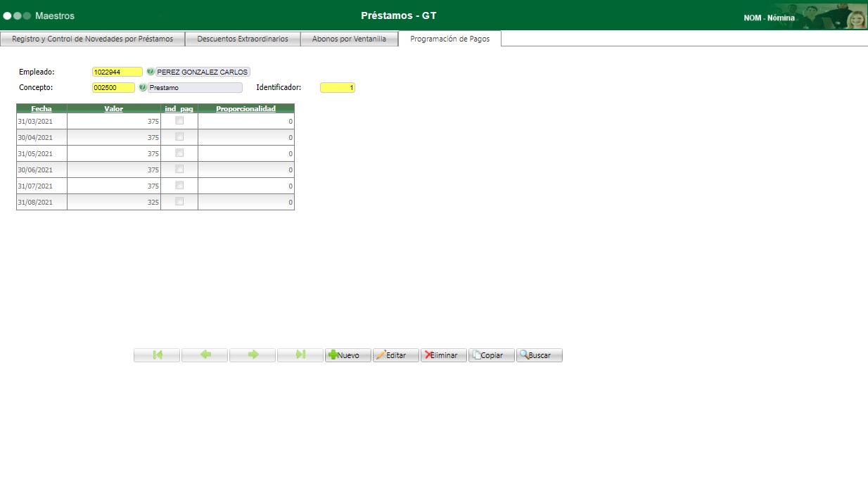The height and width of the screenshot is (491, 868).
Task: Click the Concepto code field 002500
Action: click(x=113, y=88)
